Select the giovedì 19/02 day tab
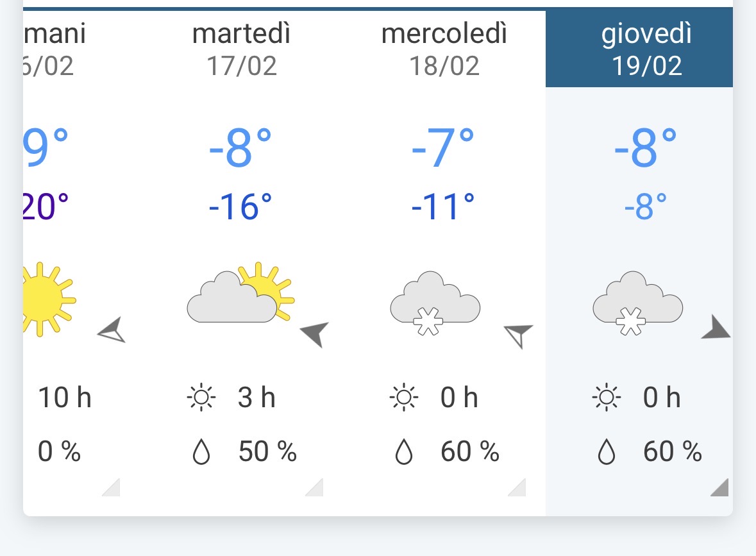The image size is (756, 556). tap(646, 49)
